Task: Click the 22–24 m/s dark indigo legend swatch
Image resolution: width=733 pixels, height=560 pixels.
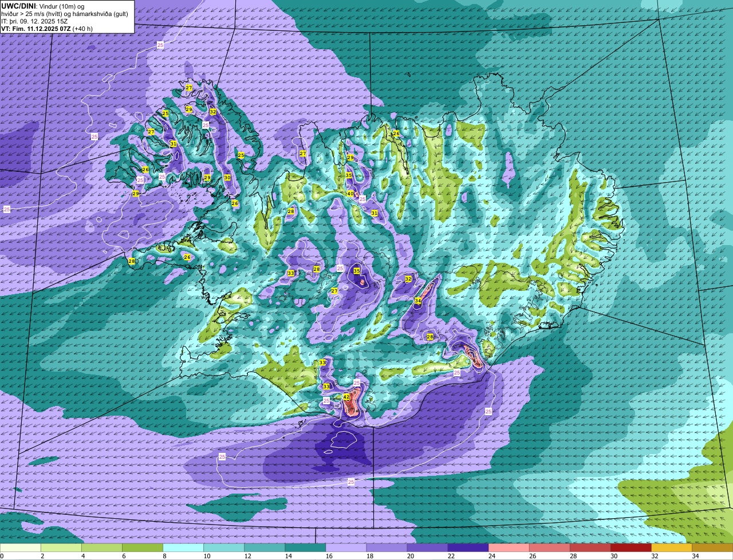Action: (468, 548)
